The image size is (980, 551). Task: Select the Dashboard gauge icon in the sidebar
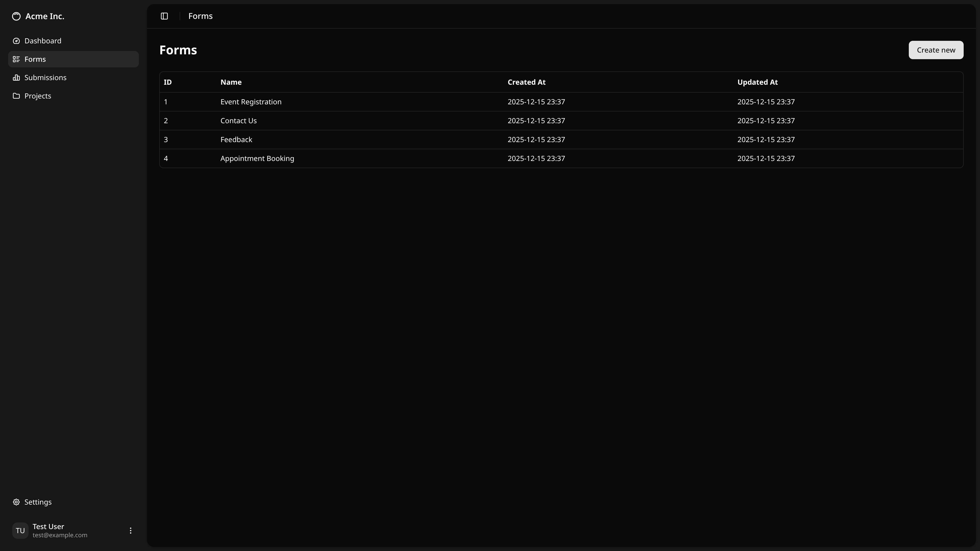point(16,41)
